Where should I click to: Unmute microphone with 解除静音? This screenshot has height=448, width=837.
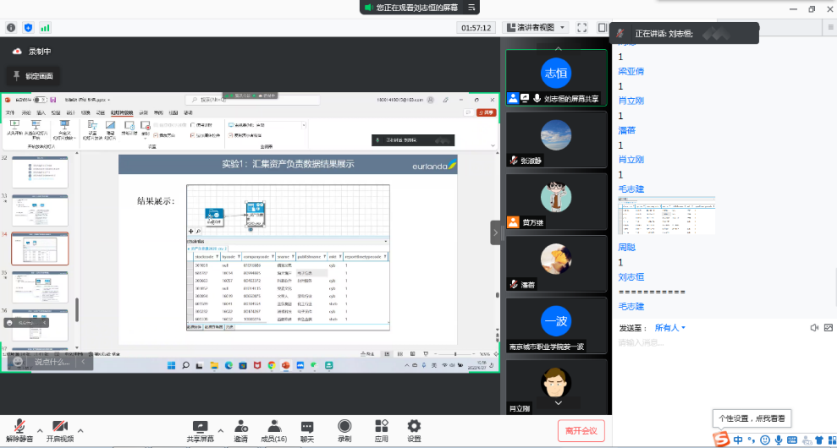(20, 431)
